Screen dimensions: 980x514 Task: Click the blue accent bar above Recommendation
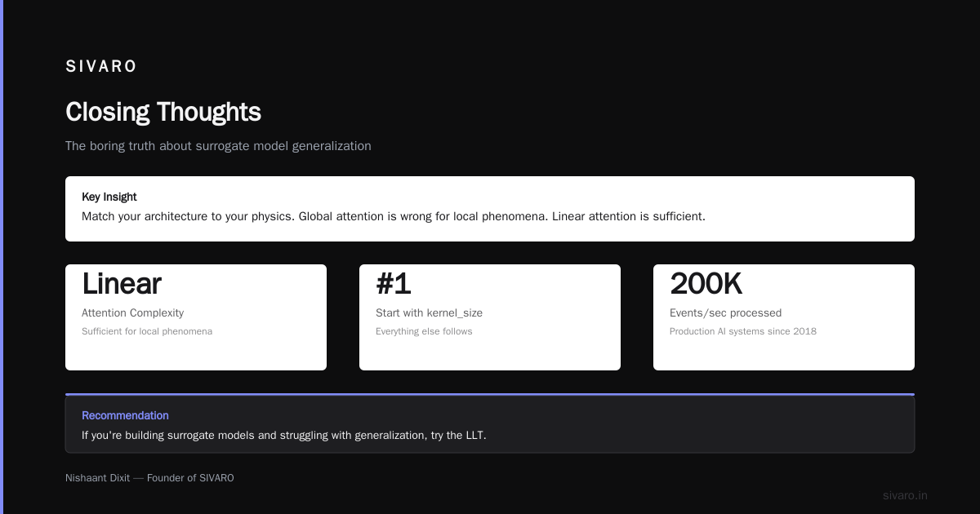(490, 394)
